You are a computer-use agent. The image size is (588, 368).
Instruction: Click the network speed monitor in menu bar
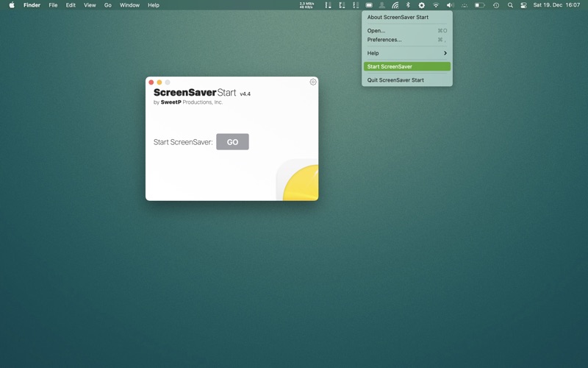pos(306,5)
